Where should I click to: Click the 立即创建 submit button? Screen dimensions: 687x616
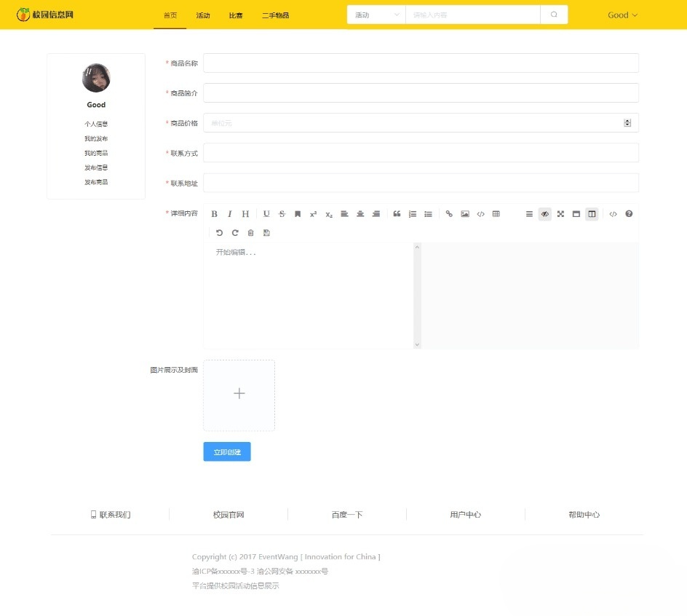[226, 451]
